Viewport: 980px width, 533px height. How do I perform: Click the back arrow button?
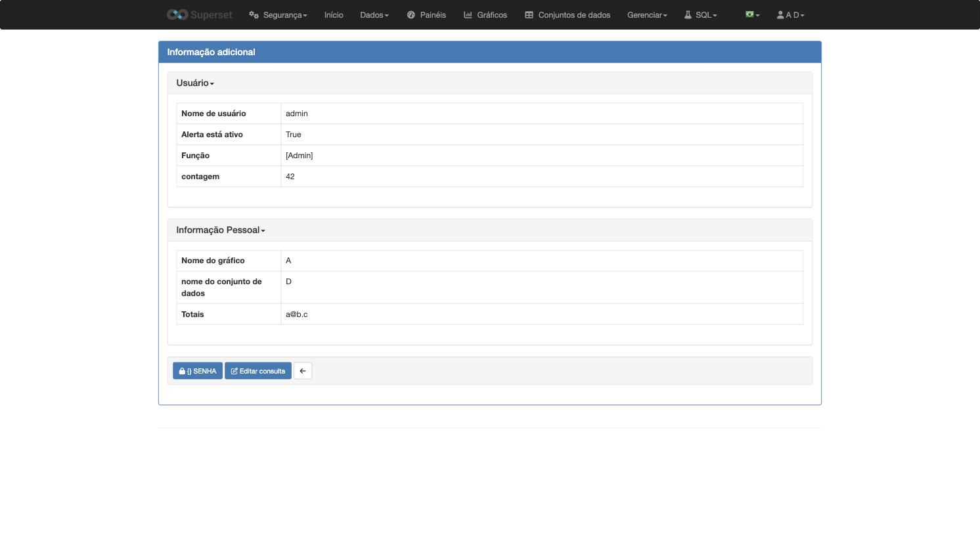click(303, 371)
